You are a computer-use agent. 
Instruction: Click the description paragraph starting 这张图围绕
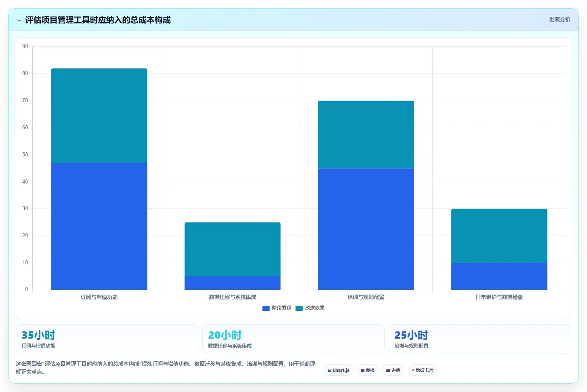tap(165, 368)
